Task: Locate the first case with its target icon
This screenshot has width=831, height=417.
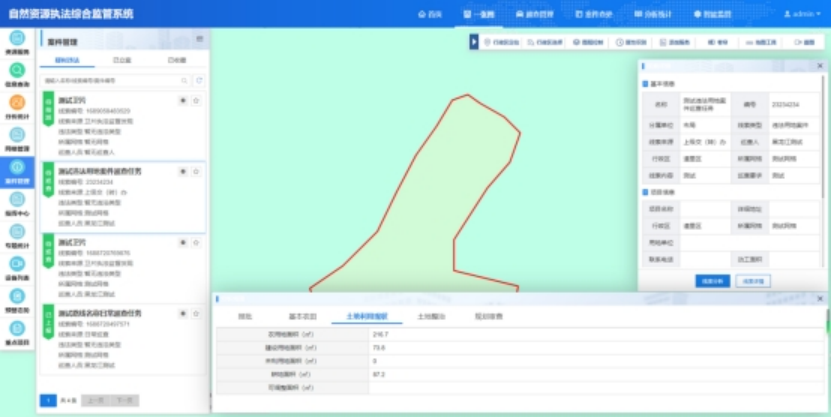Action: coord(182,101)
